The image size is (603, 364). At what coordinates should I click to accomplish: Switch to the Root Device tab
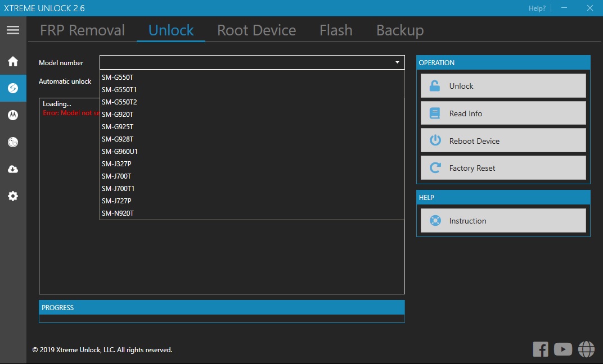click(x=256, y=30)
